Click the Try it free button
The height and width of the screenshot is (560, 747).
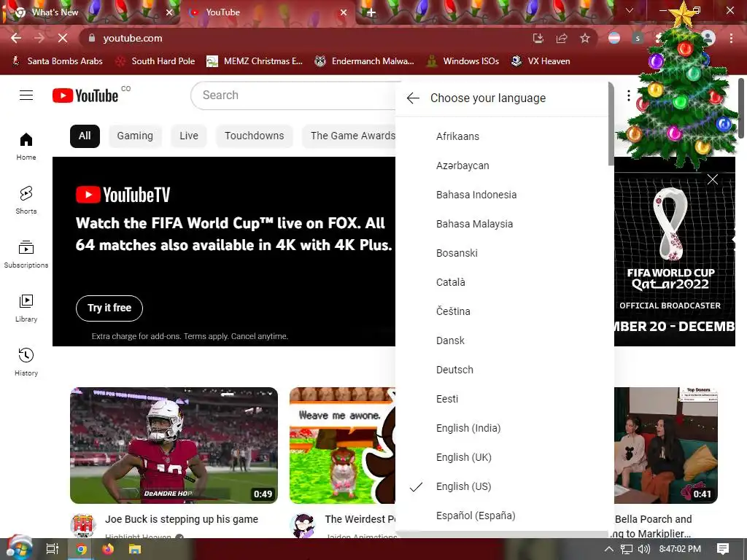[109, 308]
